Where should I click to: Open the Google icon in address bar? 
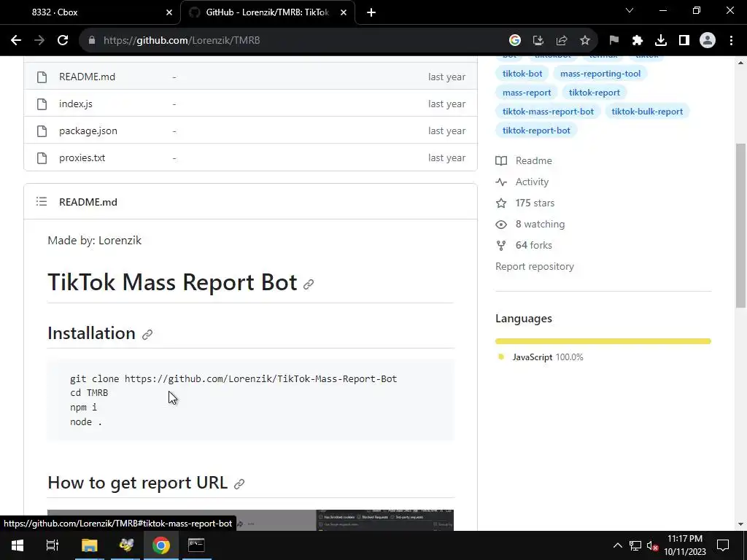(514, 41)
